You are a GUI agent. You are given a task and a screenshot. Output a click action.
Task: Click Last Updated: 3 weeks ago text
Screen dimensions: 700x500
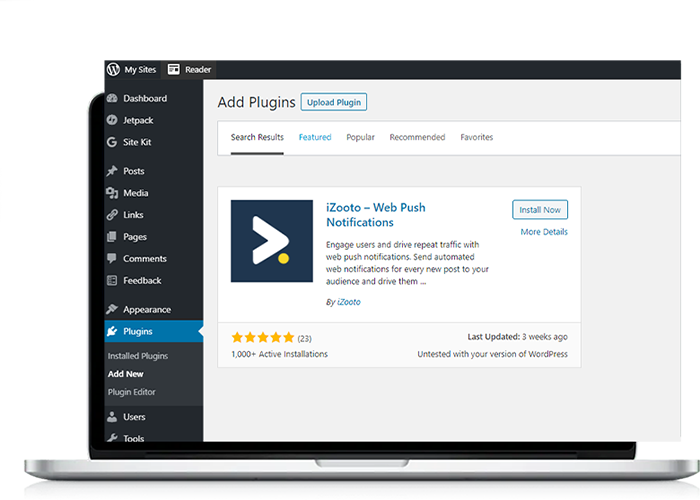(x=517, y=337)
